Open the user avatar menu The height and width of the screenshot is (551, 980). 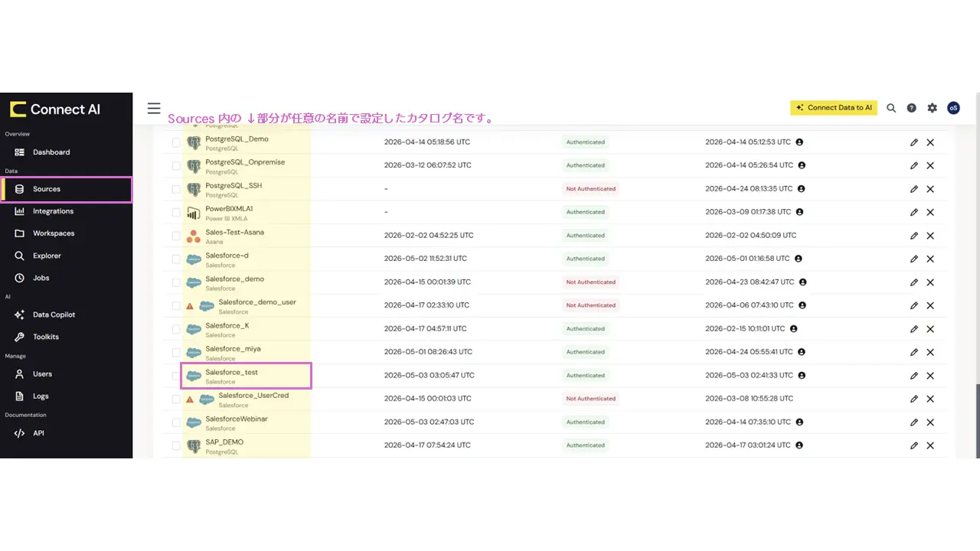pos(953,108)
